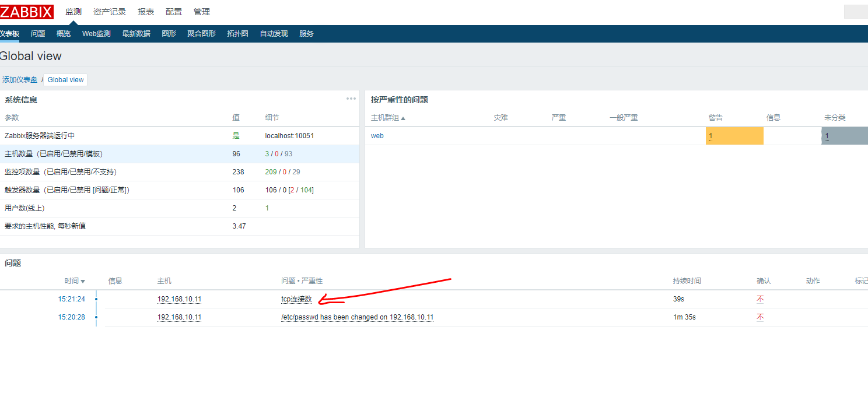Select the 监控项数量 row
Screen dimensions: 868x407
pyautogui.click(x=180, y=172)
